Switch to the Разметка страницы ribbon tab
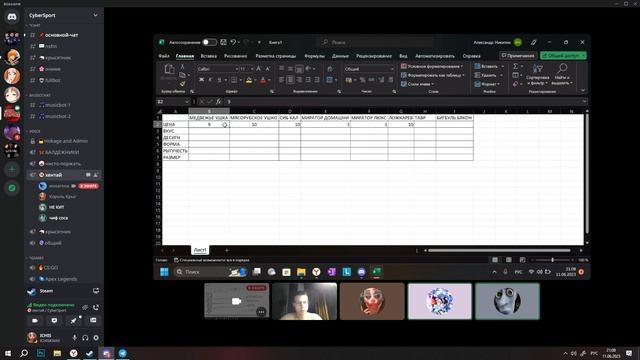Screen dimensions: 640x360 point(276,56)
